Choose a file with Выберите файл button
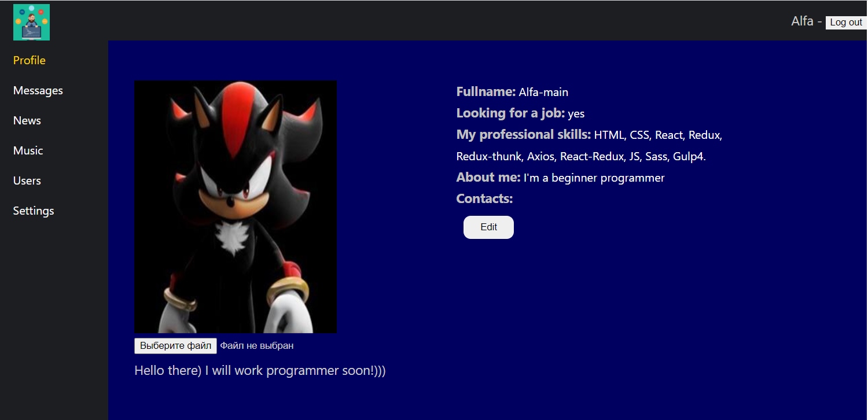Image resolution: width=868 pixels, height=420 pixels. pyautogui.click(x=176, y=346)
